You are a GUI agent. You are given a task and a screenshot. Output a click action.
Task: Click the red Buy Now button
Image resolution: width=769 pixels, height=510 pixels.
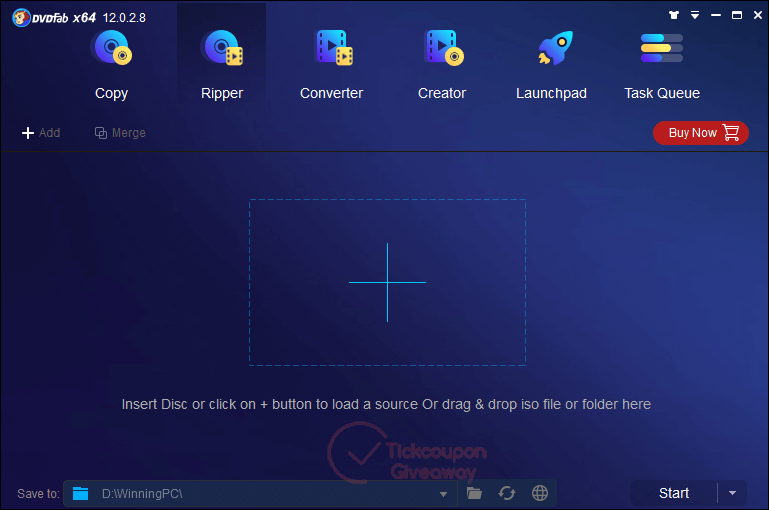point(700,133)
